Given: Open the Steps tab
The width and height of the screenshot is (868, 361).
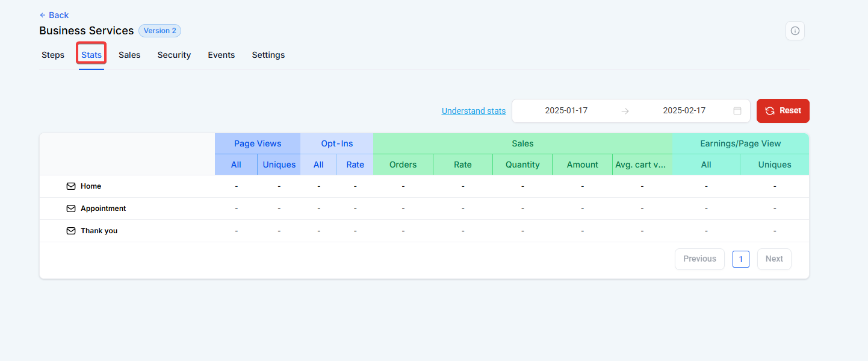Looking at the screenshot, I should coord(53,55).
